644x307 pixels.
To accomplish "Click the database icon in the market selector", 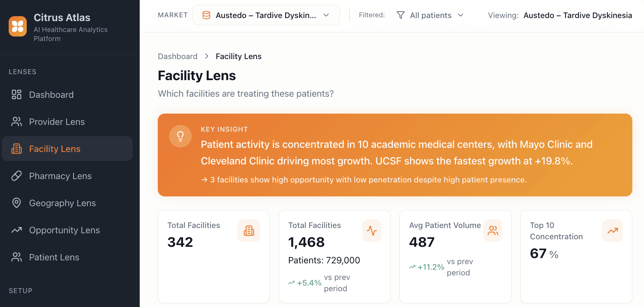I will [206, 15].
